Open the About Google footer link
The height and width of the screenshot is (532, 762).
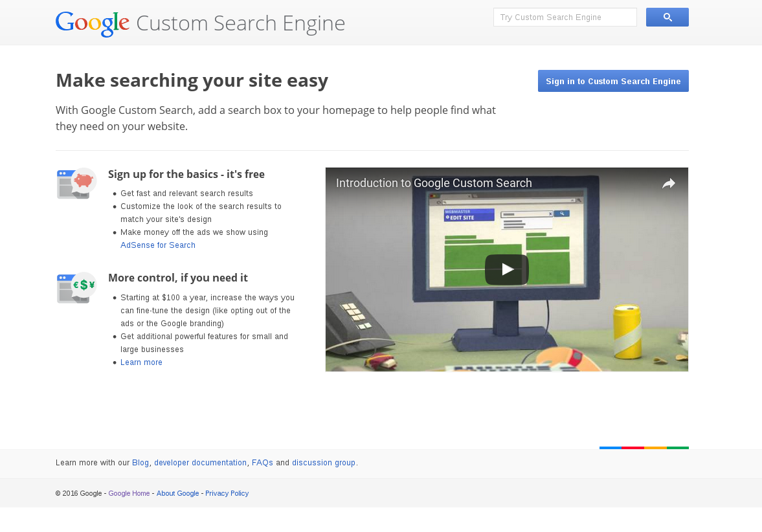pyautogui.click(x=177, y=493)
